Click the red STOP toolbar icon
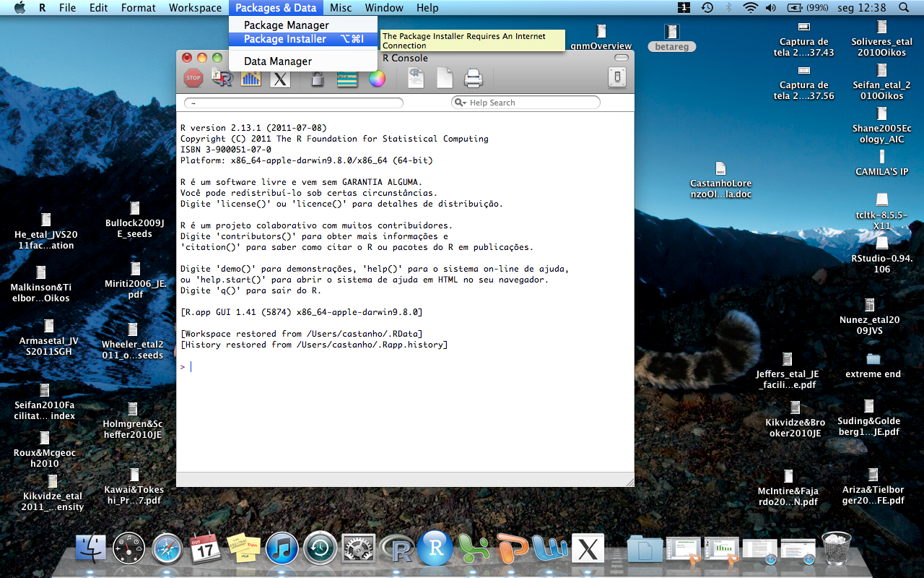924x578 pixels. coord(193,78)
